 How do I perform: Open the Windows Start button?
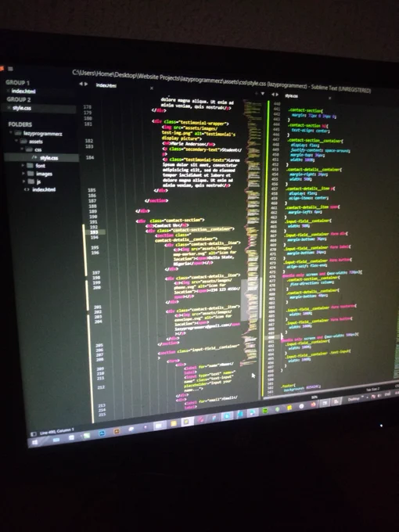pyautogui.click(x=35, y=443)
